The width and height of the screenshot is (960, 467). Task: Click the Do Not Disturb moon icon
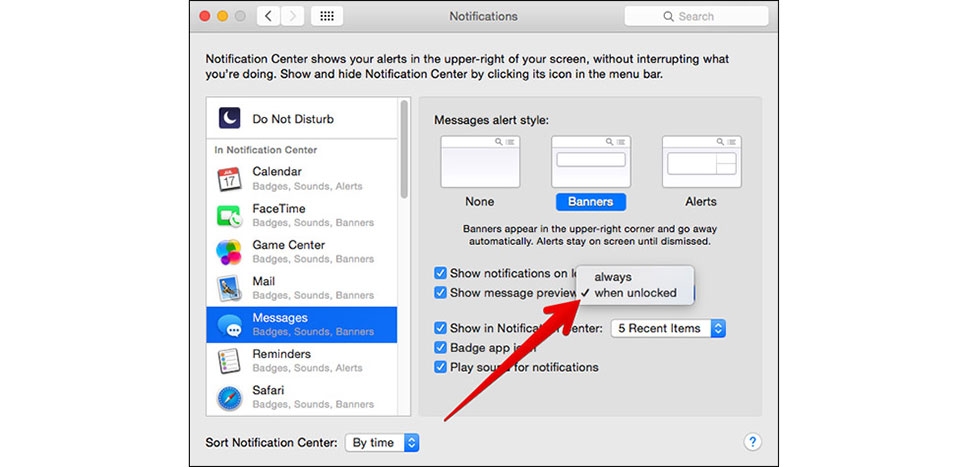[230, 118]
